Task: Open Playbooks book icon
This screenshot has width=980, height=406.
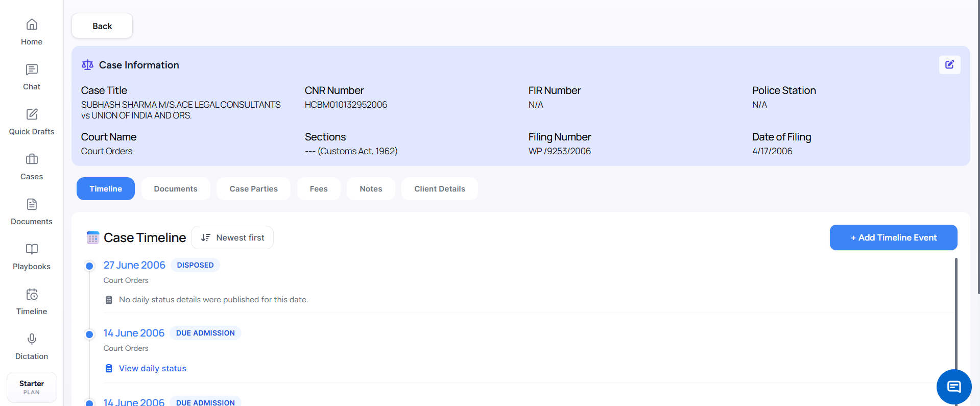Action: pyautogui.click(x=32, y=249)
